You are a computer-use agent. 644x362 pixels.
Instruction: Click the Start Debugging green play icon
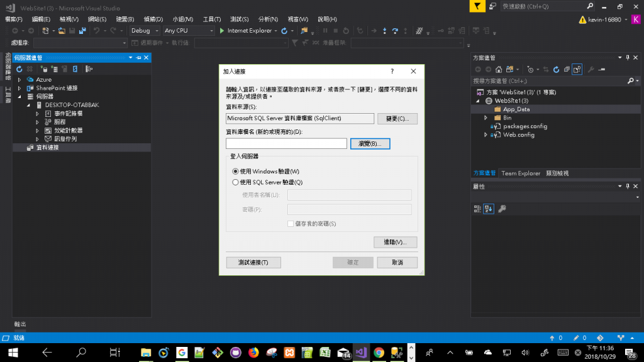[222, 31]
